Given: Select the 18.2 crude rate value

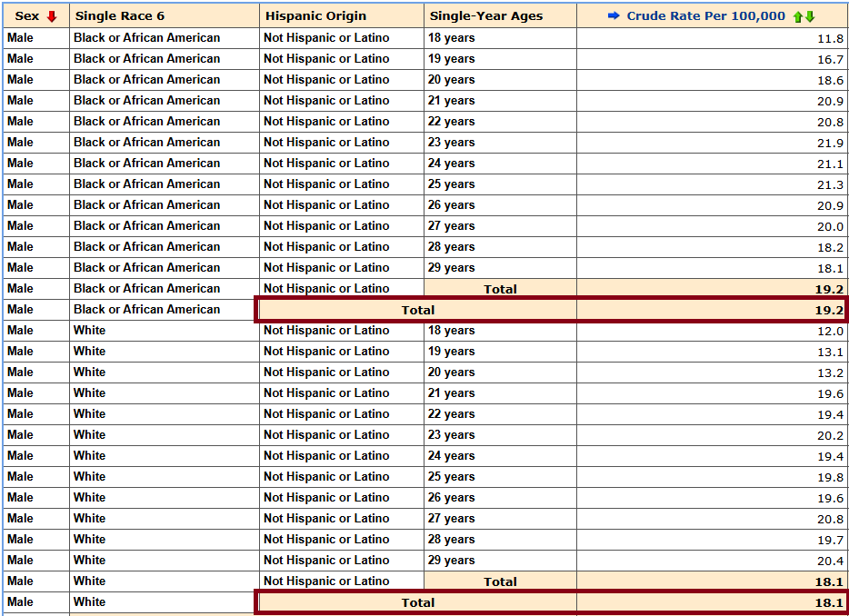Looking at the screenshot, I should click(830, 247).
